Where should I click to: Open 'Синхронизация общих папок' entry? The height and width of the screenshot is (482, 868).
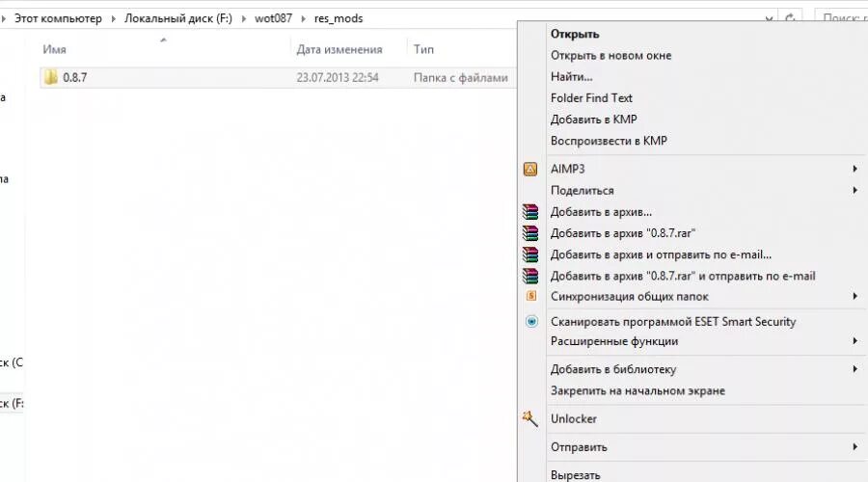[x=630, y=297]
